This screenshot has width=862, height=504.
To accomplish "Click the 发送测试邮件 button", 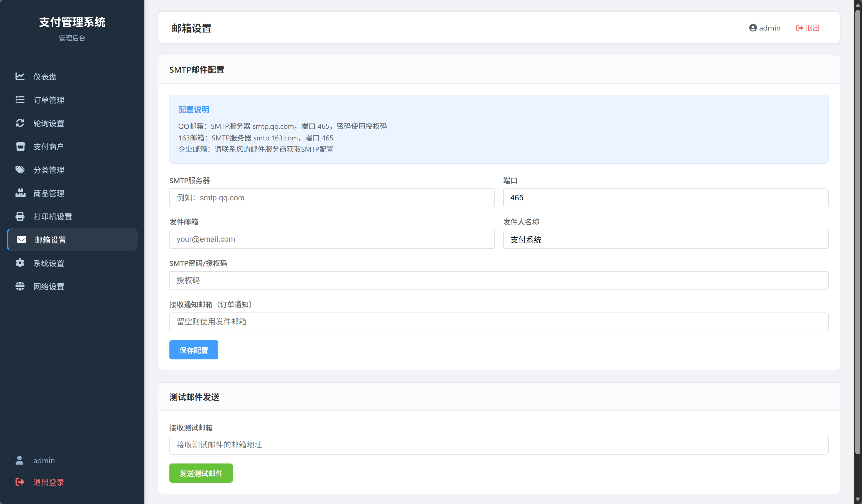I will coord(201,473).
